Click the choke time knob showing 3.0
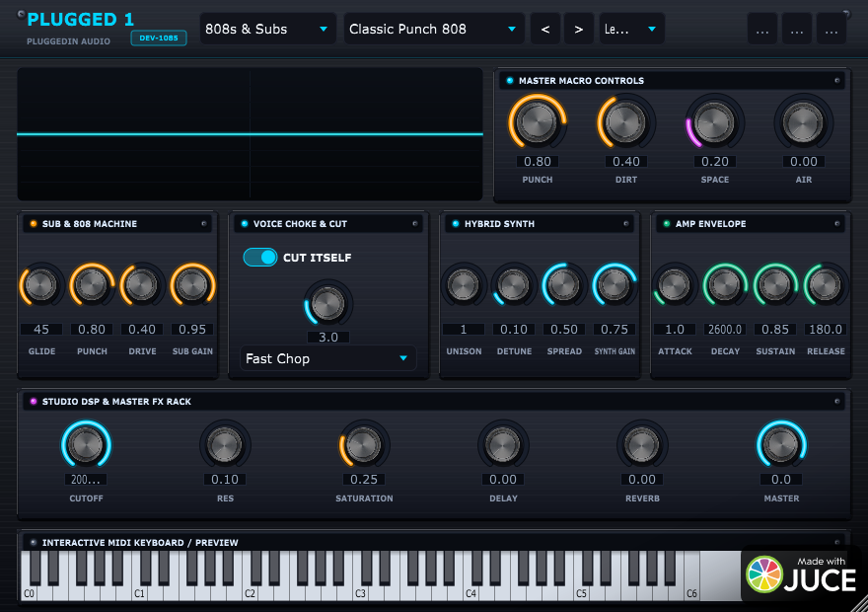Screen dimensions: 868x612 point(327,303)
